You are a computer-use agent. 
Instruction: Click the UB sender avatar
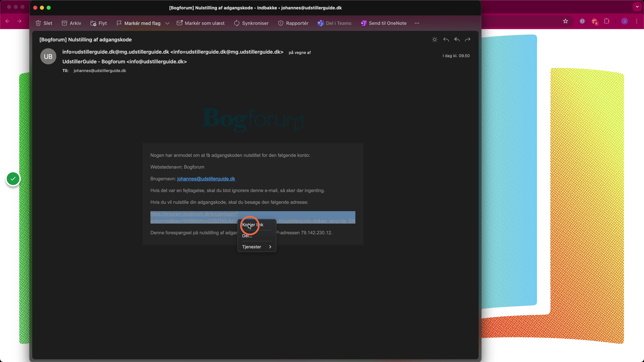[x=48, y=56]
